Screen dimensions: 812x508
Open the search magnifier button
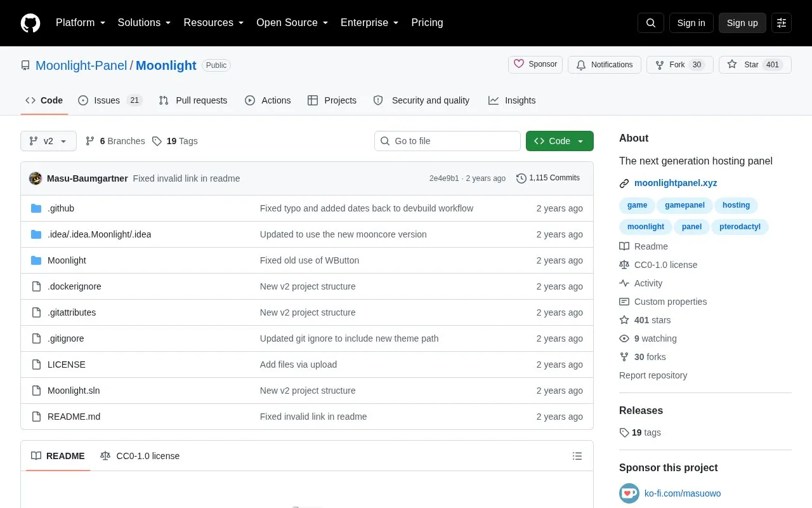pyautogui.click(x=651, y=23)
